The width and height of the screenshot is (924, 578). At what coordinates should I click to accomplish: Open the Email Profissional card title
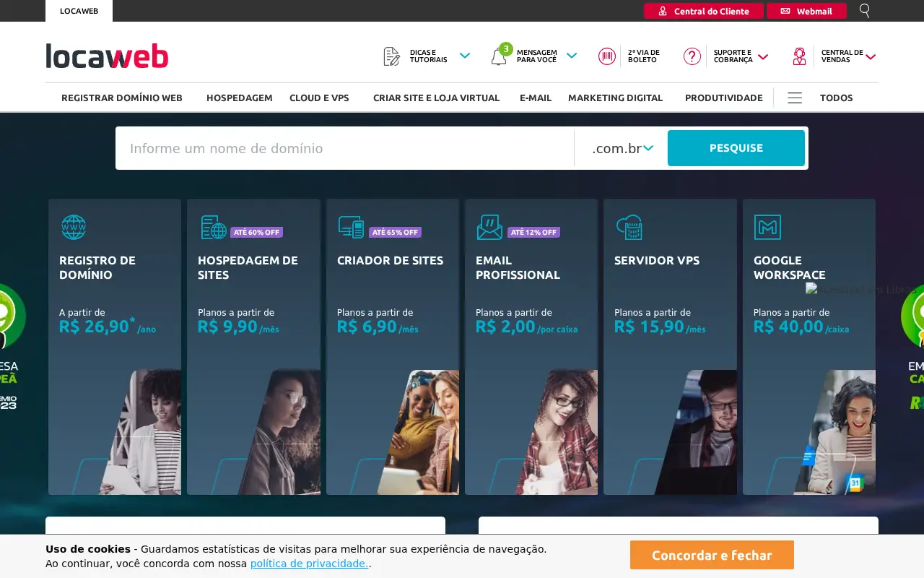click(518, 267)
